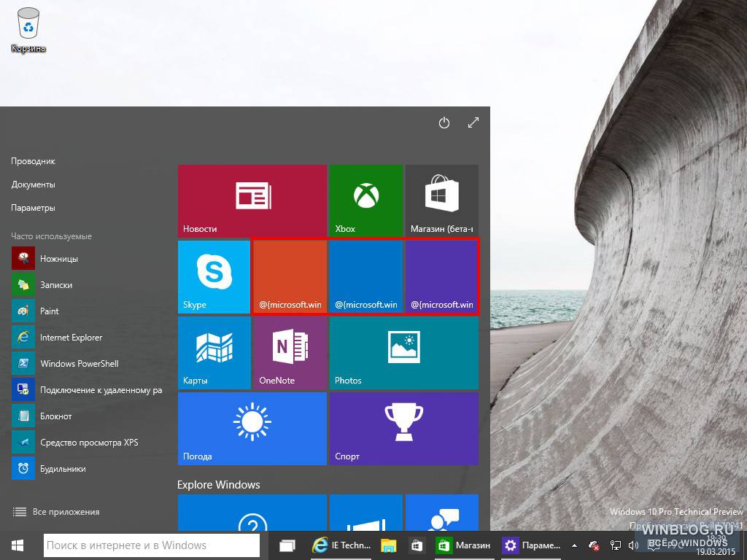This screenshot has height=560, width=747.
Task: Open the Спорт trophy tile
Action: coord(404,429)
